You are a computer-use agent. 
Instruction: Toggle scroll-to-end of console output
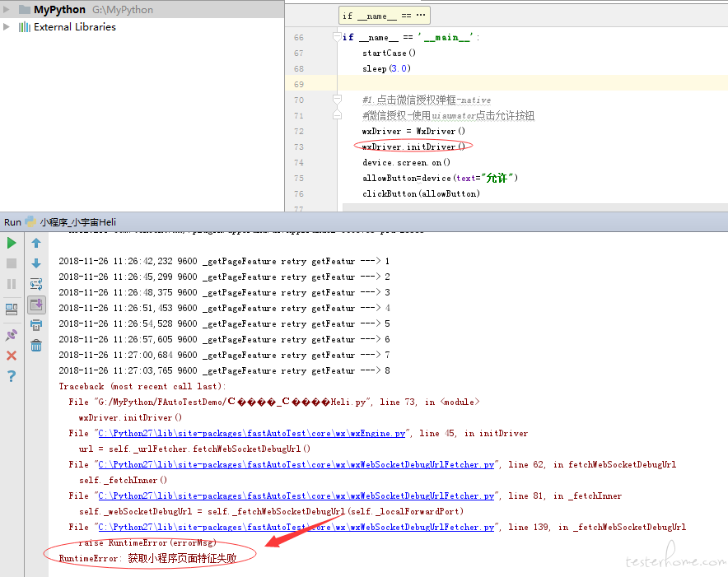coord(36,305)
